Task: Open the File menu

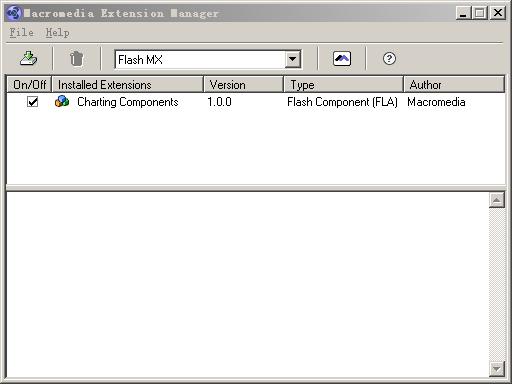Action: tap(21, 32)
